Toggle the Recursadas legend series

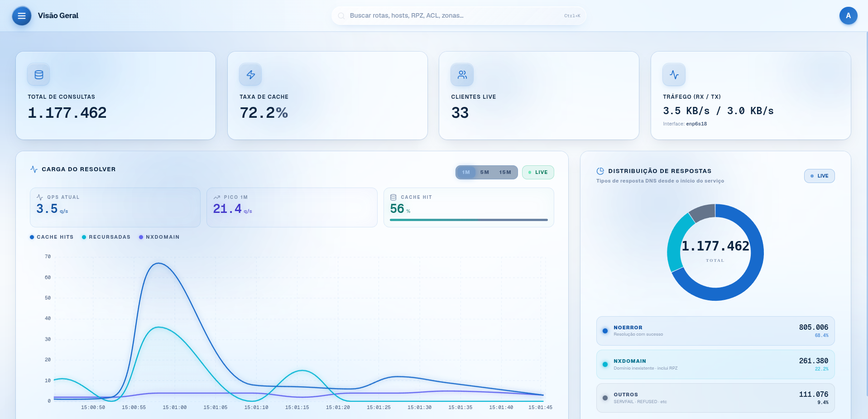coord(106,237)
